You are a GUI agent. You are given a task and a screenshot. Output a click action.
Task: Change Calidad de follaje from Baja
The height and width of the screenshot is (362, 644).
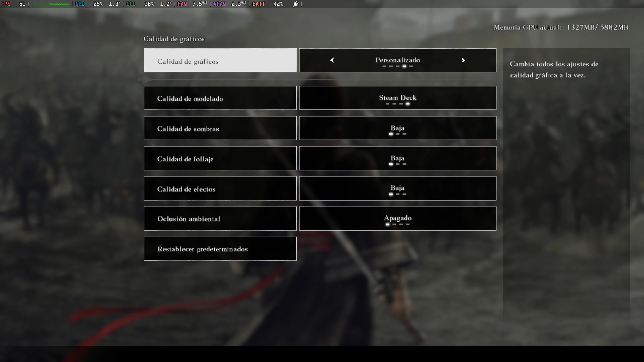(x=398, y=158)
